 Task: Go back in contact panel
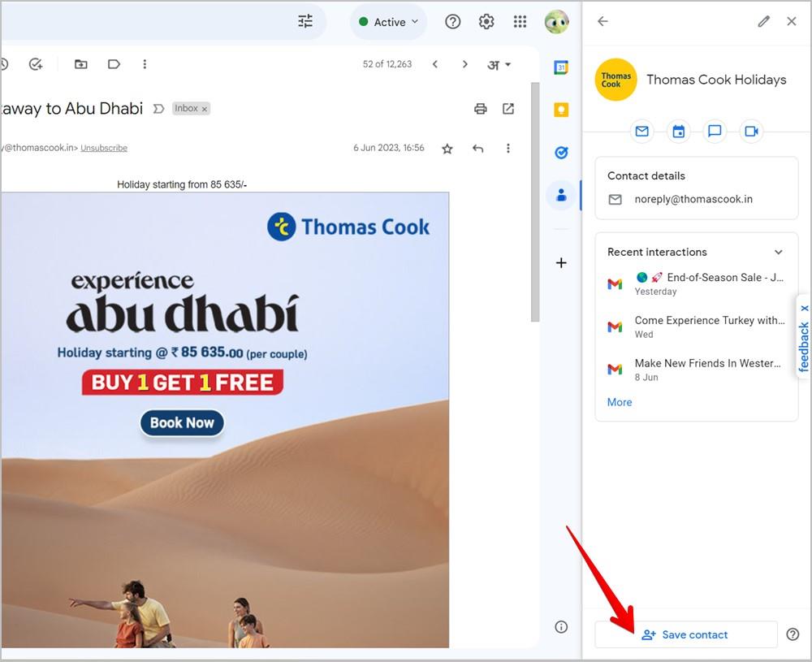click(603, 21)
